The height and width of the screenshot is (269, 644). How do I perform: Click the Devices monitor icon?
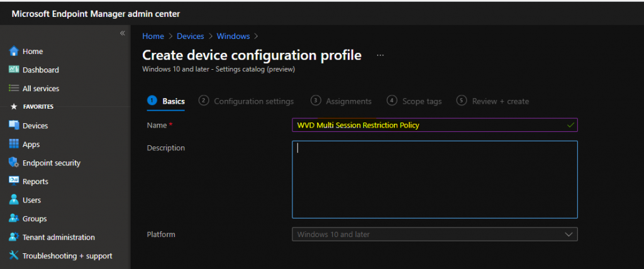[x=14, y=125]
